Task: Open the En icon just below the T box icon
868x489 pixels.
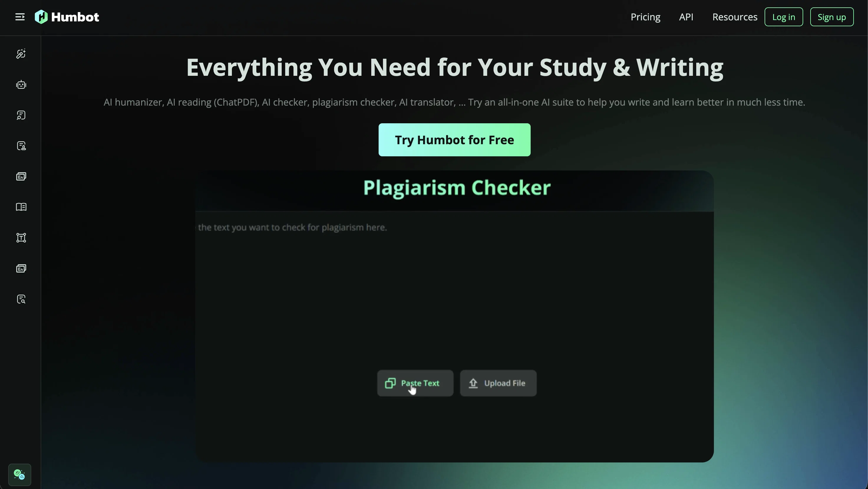Action: 21,268
